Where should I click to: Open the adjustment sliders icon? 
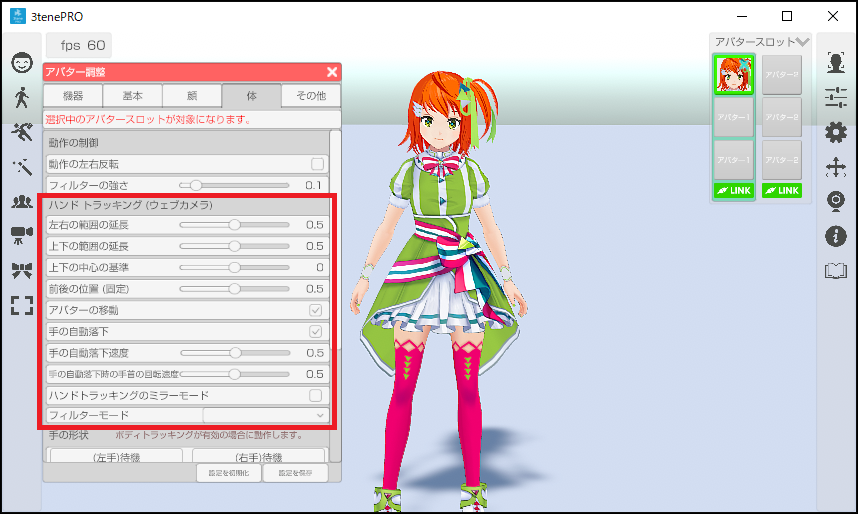click(x=836, y=97)
